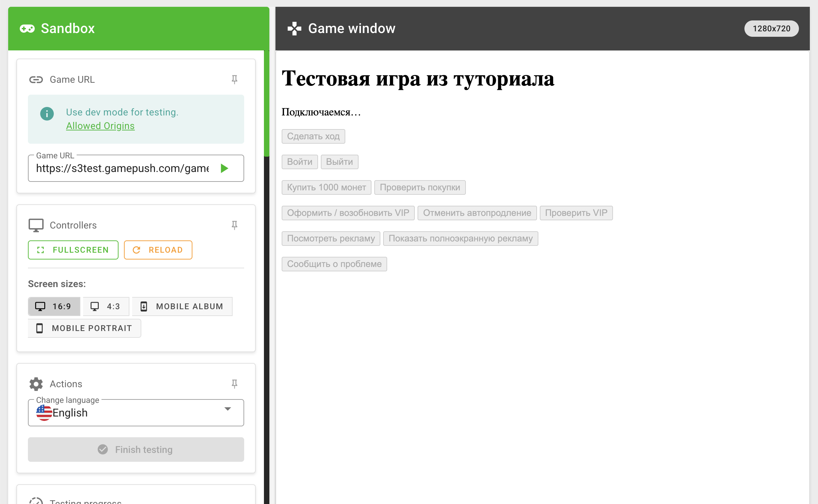Switch to MOBILE PORTRAIT screen size
This screenshot has height=504, width=818.
pos(84,328)
